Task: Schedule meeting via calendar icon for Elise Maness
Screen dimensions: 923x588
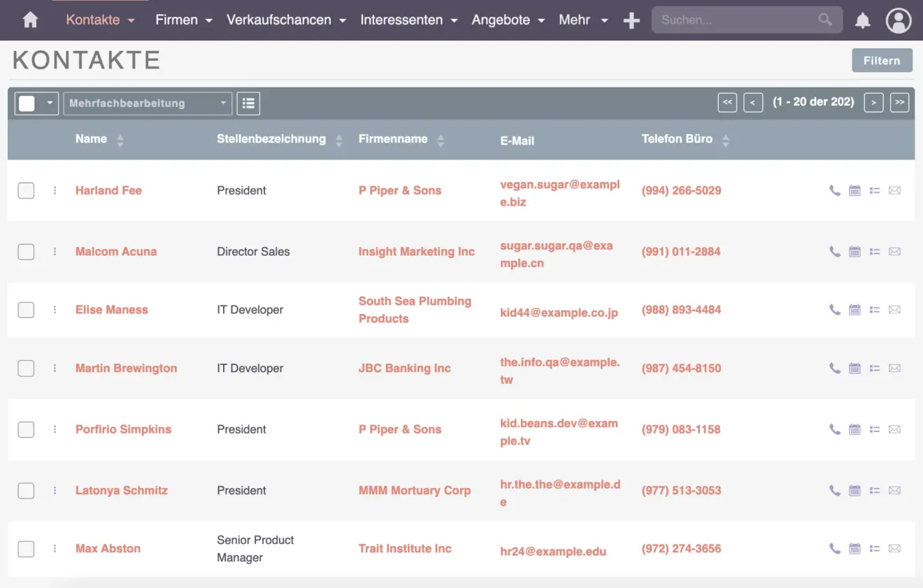Action: [x=854, y=310]
